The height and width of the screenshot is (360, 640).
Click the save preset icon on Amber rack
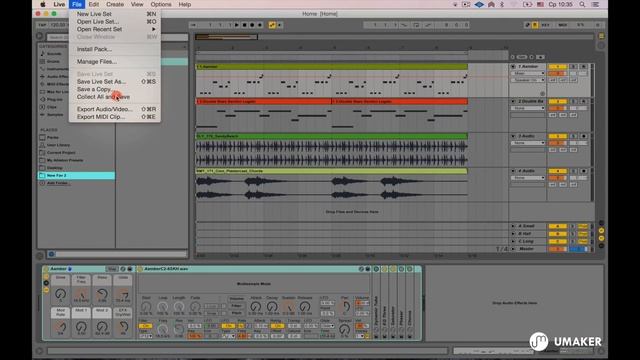coord(130,269)
